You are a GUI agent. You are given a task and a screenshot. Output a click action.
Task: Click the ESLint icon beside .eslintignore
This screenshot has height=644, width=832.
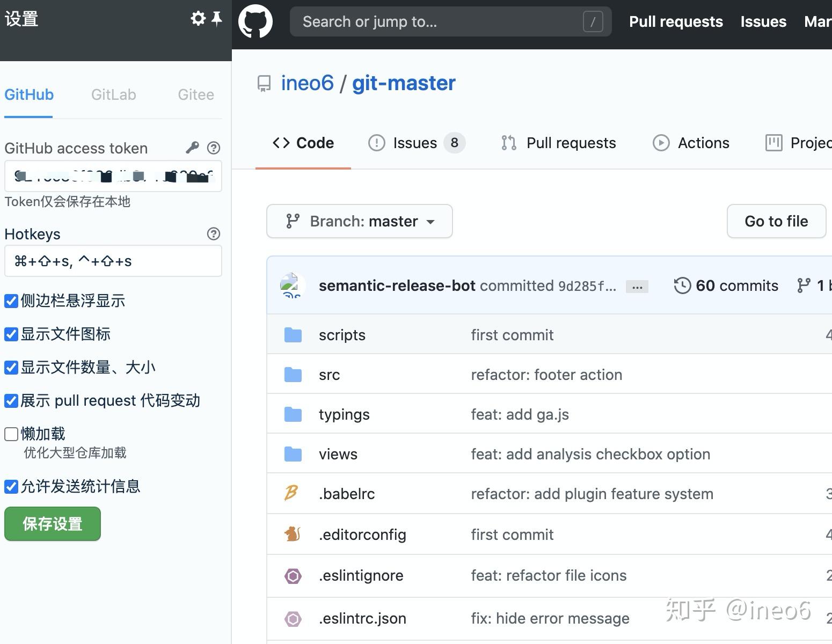point(293,575)
